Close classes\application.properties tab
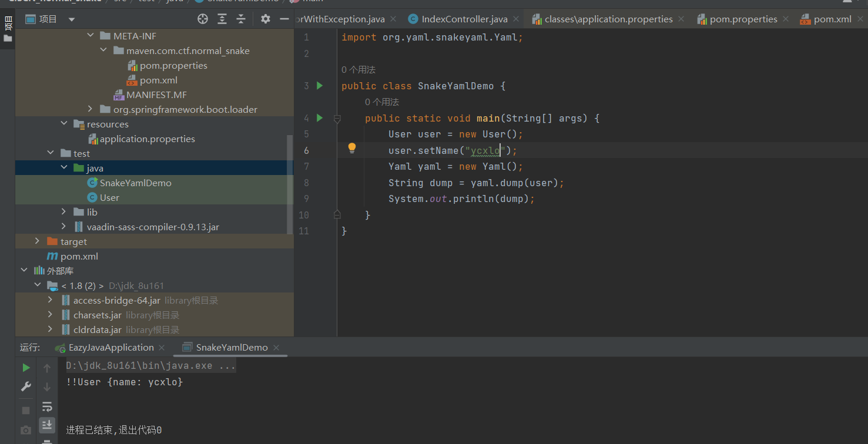The width and height of the screenshot is (868, 444). click(x=682, y=19)
